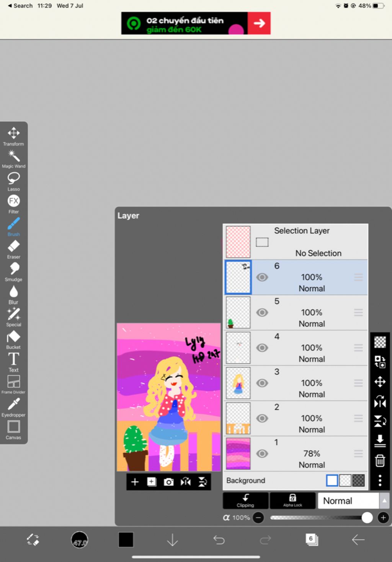The image size is (392, 562).
Task: Grab reorder handle of layer 6
Action: tap(358, 277)
